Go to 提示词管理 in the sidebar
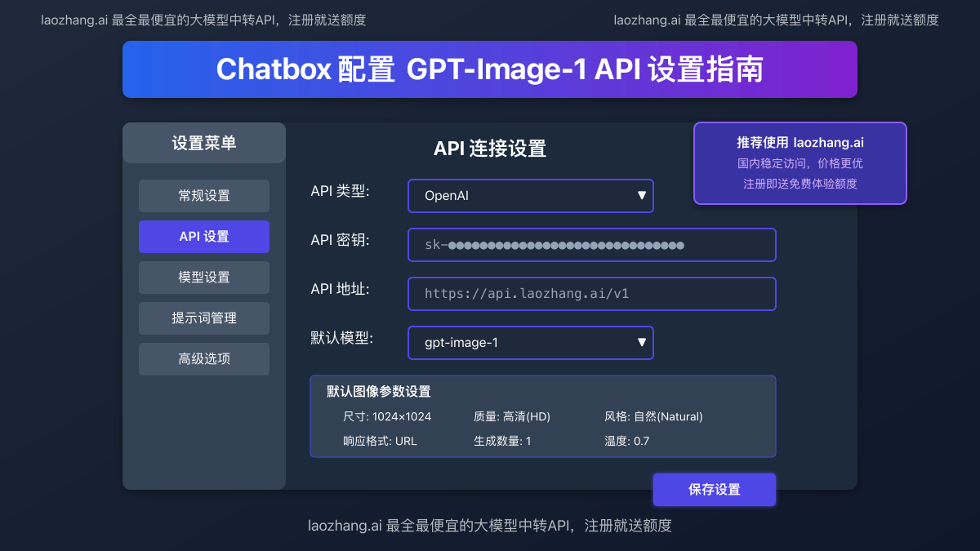Image resolution: width=980 pixels, height=551 pixels. coord(204,318)
